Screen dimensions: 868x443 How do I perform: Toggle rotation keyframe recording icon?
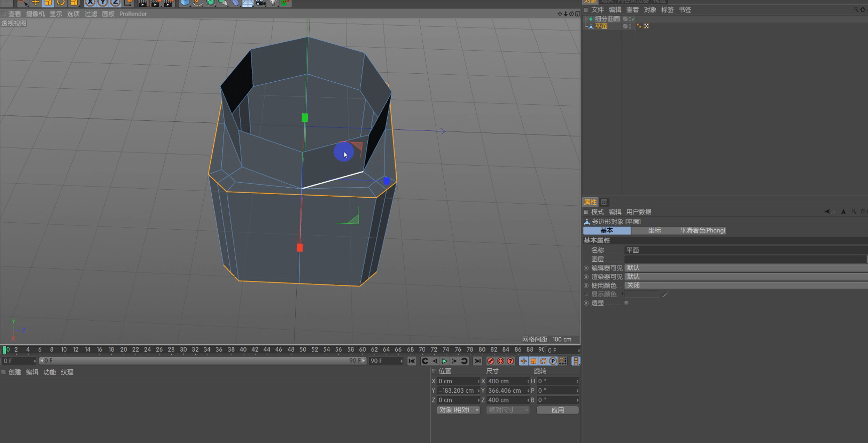[x=543, y=361]
